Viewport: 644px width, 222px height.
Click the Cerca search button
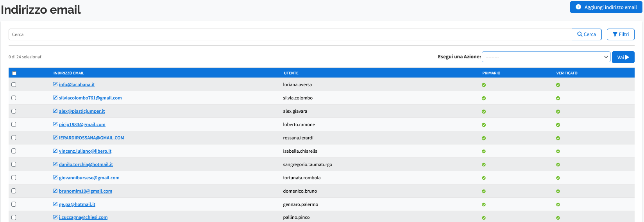tap(587, 34)
